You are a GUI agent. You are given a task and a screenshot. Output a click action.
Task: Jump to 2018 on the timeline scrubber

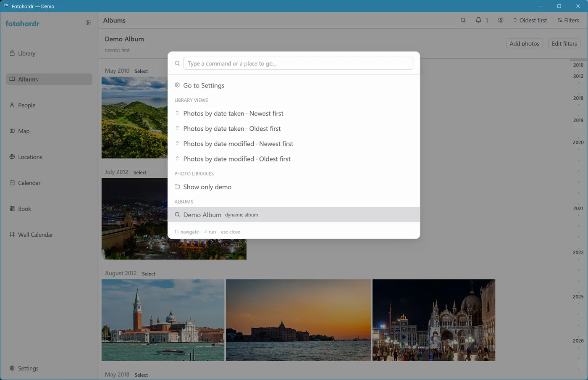pos(578,98)
